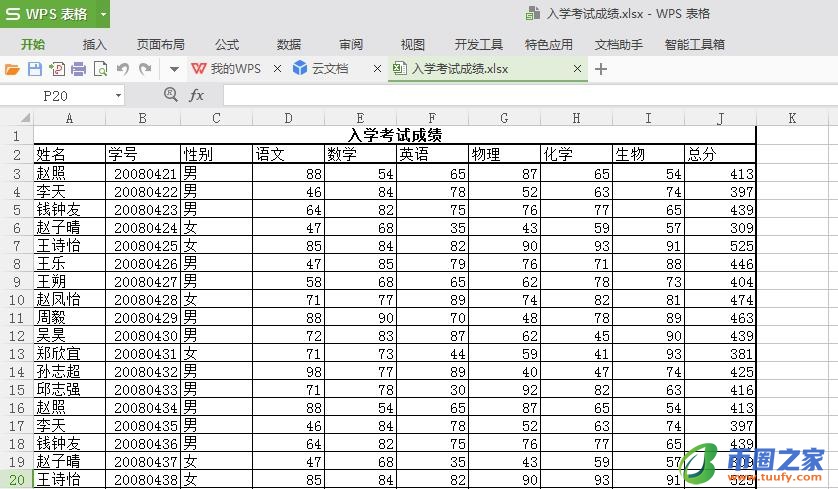Open the 公式 ribbon tab
Viewport: 838px width, 489px height.
(x=227, y=44)
